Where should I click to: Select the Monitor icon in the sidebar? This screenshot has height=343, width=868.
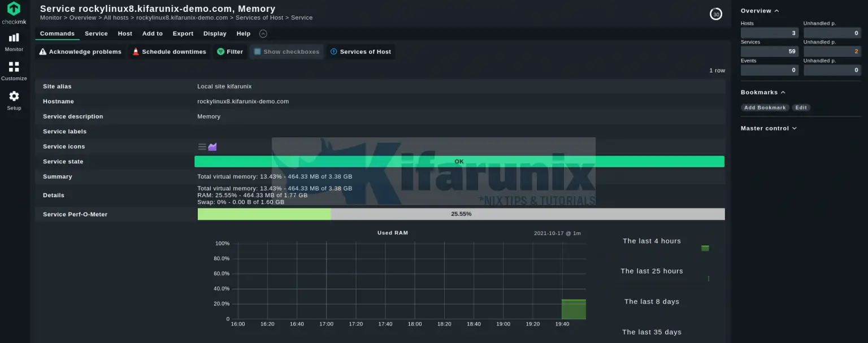(14, 41)
